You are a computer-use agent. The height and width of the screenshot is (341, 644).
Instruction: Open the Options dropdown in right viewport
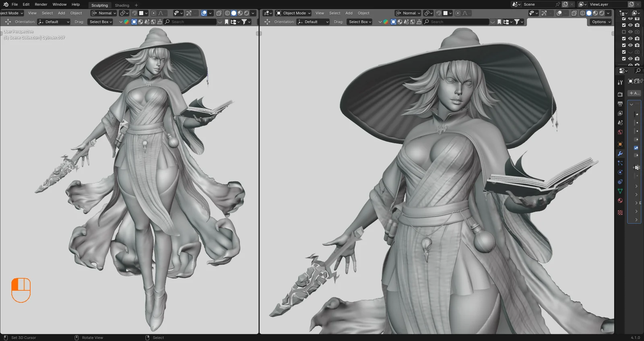(x=601, y=22)
